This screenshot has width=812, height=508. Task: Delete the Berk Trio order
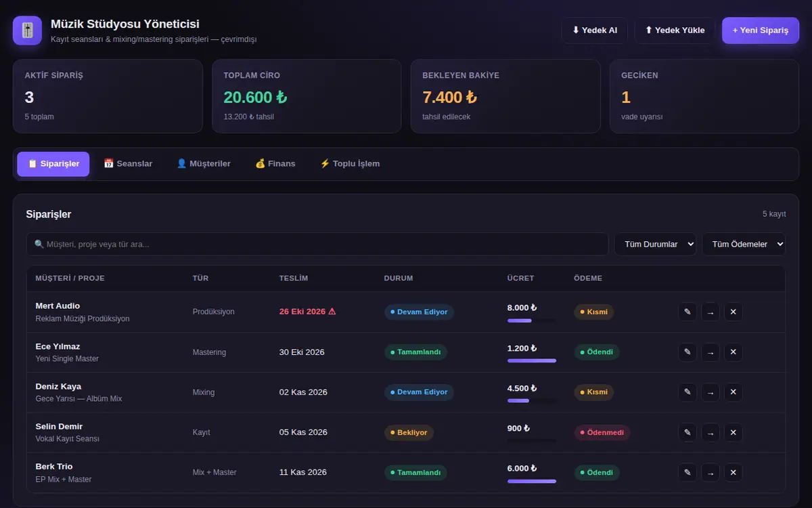click(x=734, y=472)
